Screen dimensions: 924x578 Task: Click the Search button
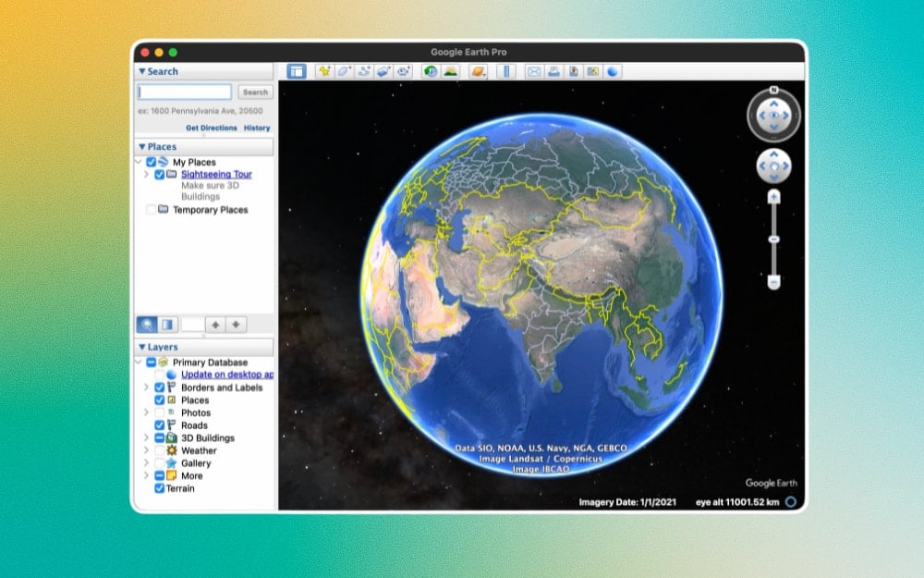point(255,92)
